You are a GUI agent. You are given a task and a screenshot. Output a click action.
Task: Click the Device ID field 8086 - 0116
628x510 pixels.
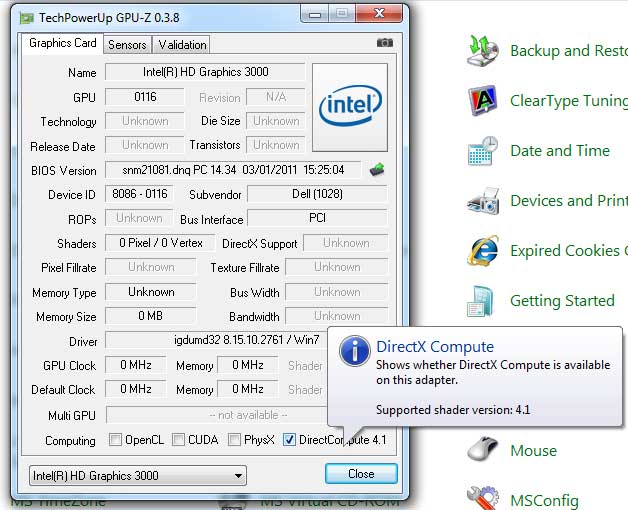[139, 194]
